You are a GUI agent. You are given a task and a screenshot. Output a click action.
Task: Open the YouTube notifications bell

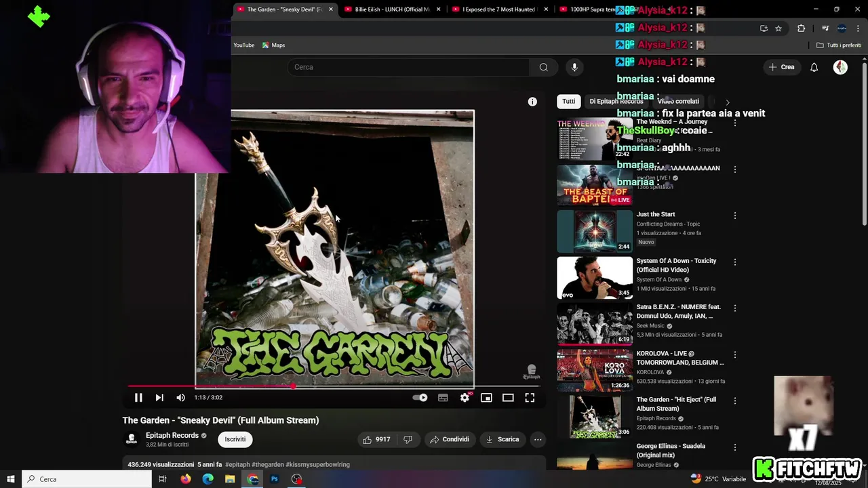pos(814,67)
